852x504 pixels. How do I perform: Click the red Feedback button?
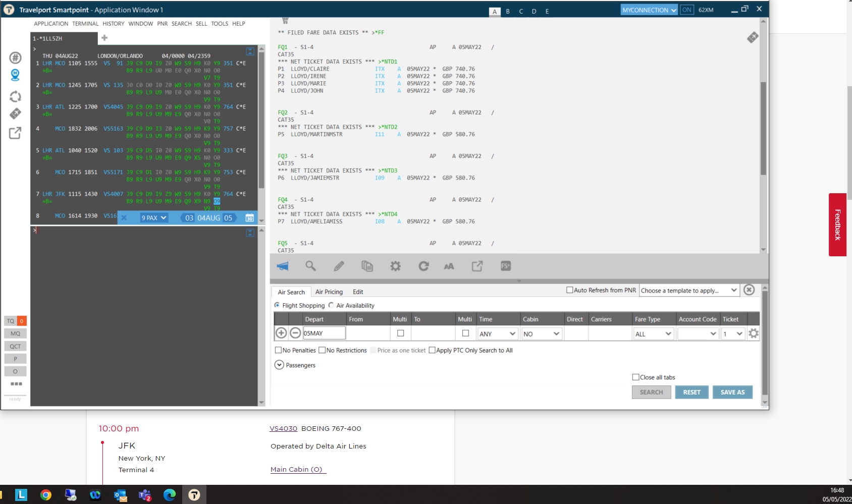837,225
